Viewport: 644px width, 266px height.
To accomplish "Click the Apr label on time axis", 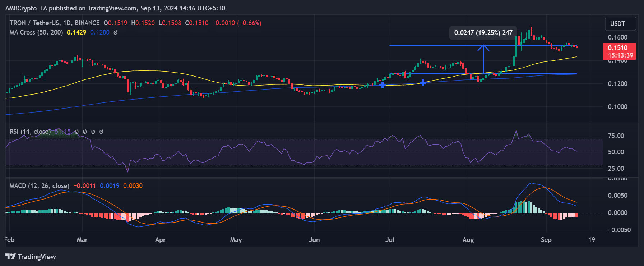I will click(160, 240).
